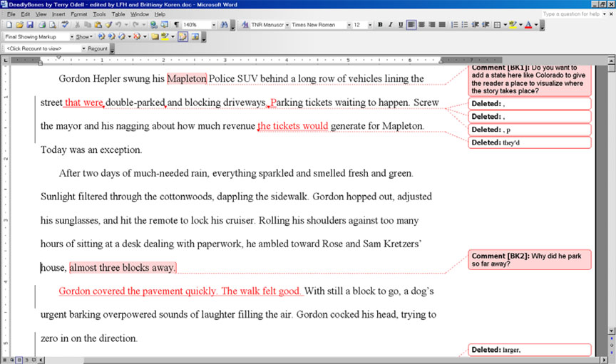Toggle Show/Hide paragraph marks
The image size is (616, 364).
pos(177,25)
